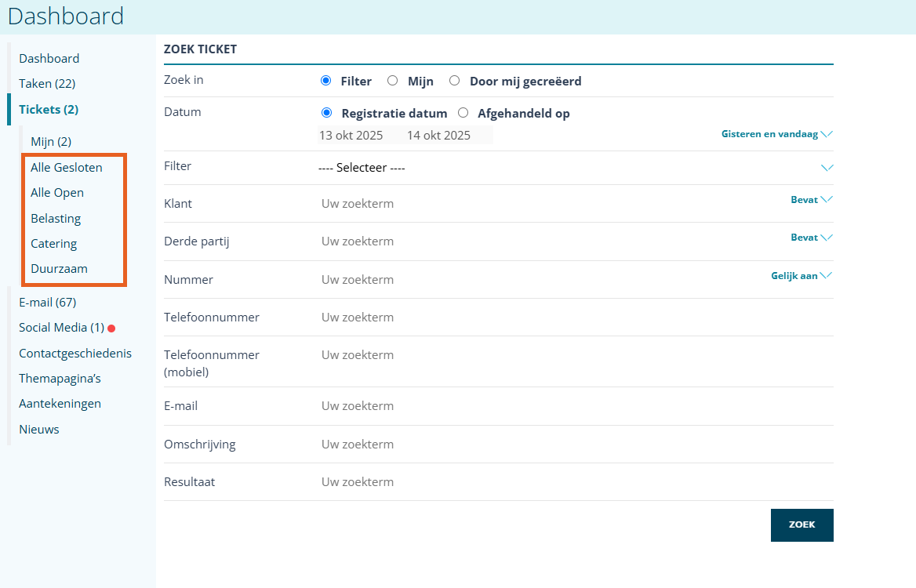Click the Social Media red notification dot
Image resolution: width=916 pixels, height=588 pixels.
111,328
